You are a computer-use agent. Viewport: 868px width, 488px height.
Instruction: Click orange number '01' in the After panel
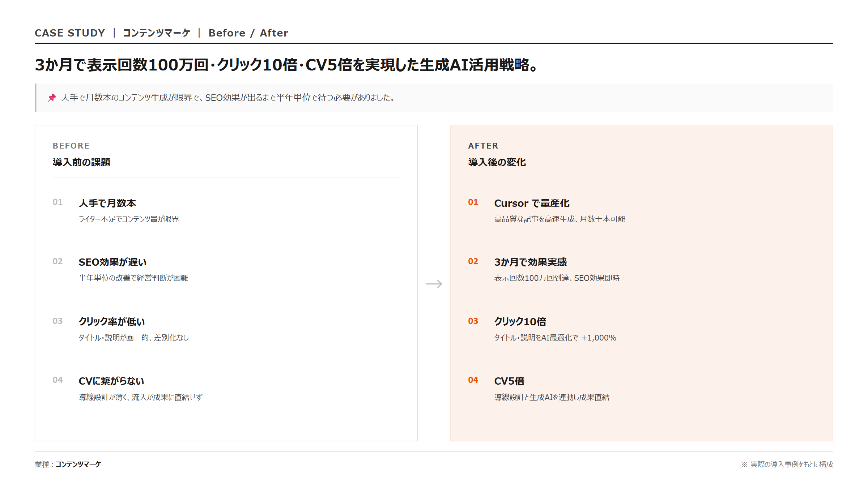[x=473, y=202]
